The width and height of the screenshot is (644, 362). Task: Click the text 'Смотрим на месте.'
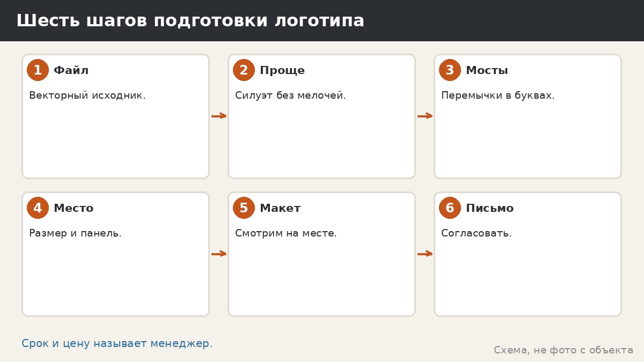(286, 234)
